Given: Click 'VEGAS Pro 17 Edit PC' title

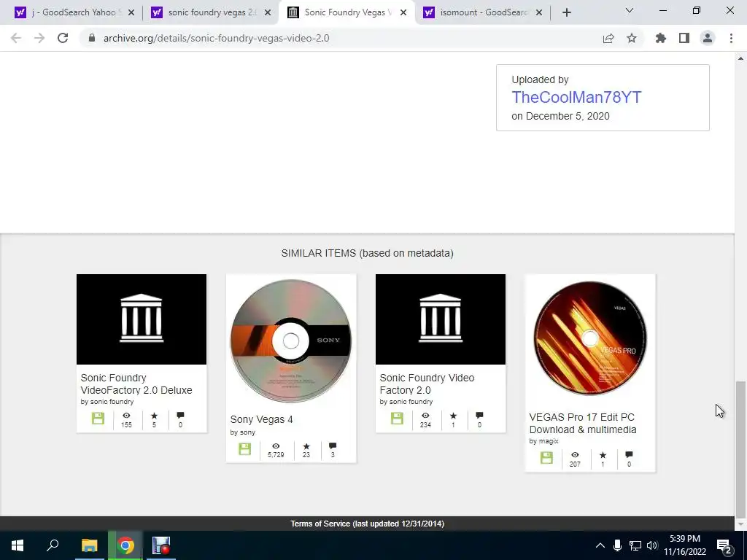Looking at the screenshot, I should [583, 424].
